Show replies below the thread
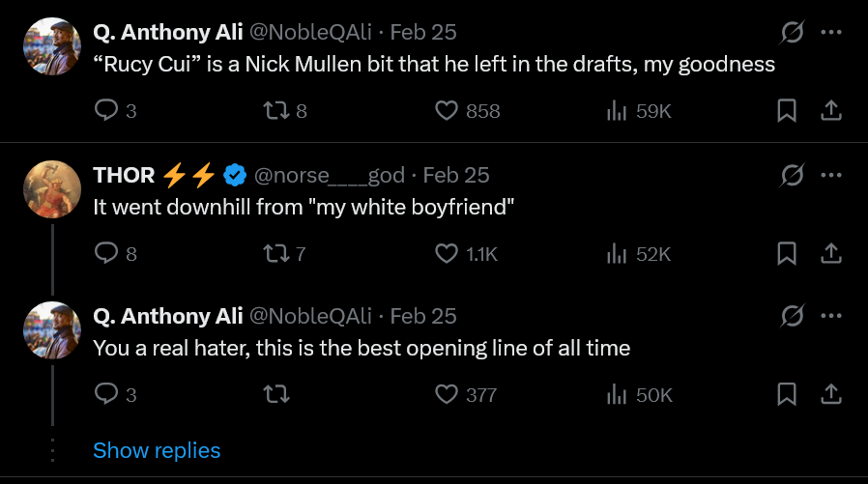Image resolution: width=868 pixels, height=484 pixels. (157, 450)
